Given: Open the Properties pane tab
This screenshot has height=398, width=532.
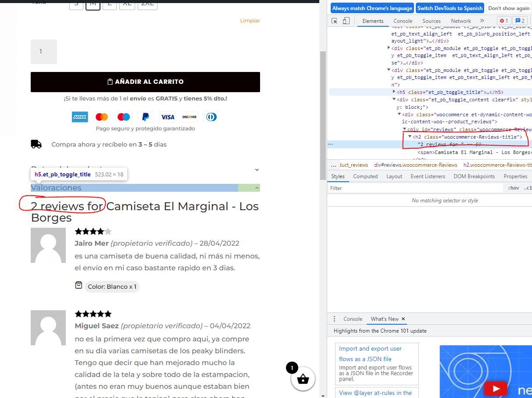Looking at the screenshot, I should [x=515, y=176].
